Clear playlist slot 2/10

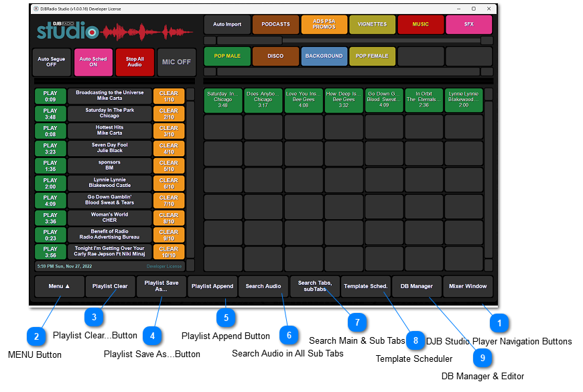coord(169,113)
